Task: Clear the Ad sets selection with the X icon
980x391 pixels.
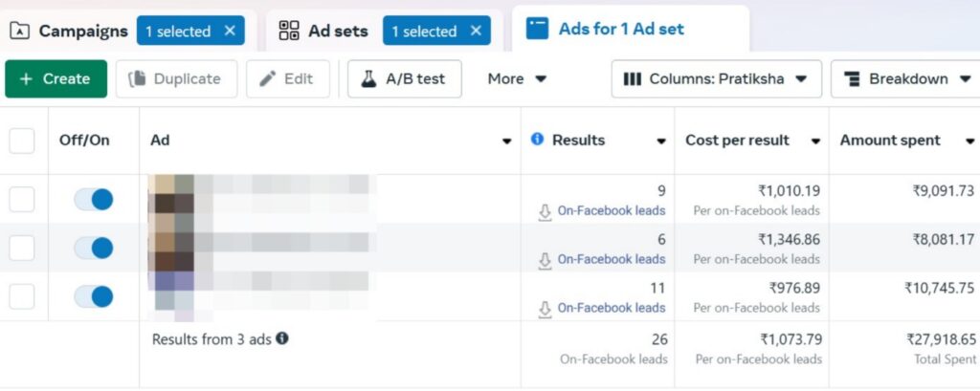Action: [476, 31]
